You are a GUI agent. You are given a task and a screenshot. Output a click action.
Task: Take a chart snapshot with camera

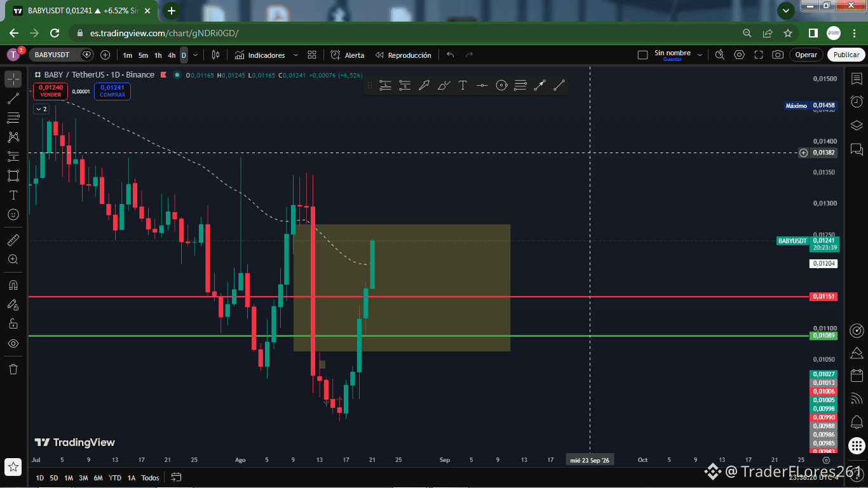(778, 55)
